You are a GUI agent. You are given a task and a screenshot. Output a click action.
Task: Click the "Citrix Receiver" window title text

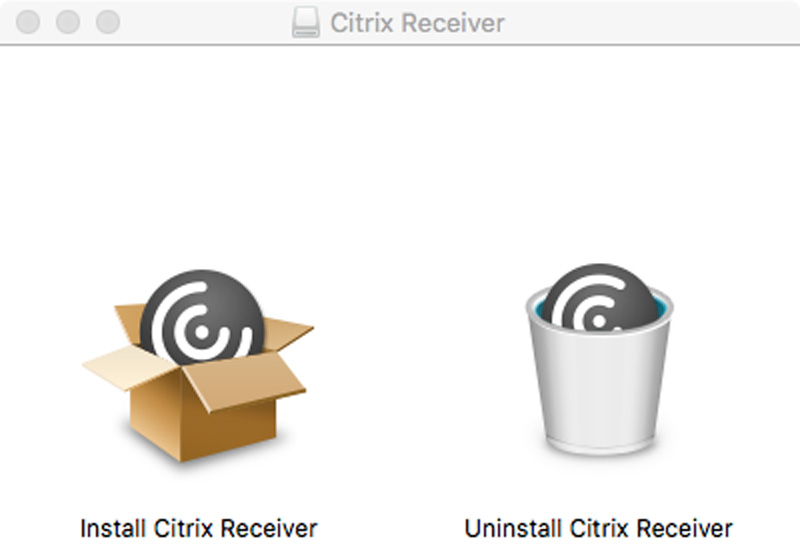[417, 23]
